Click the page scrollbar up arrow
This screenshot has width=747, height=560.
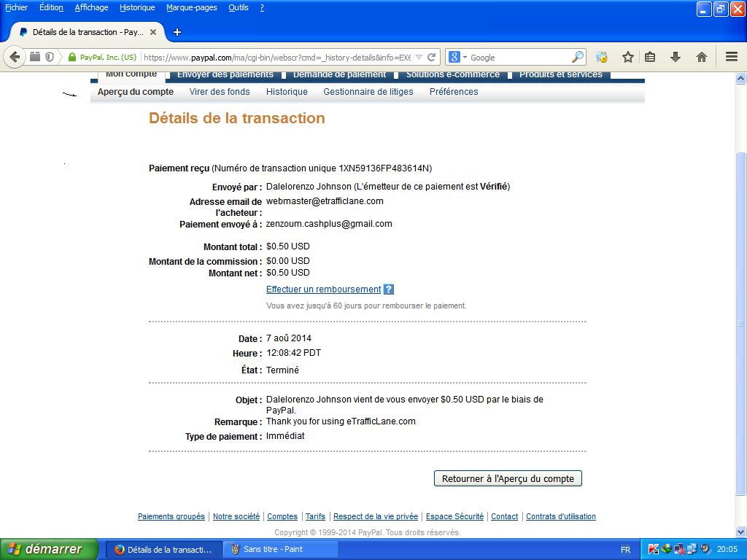point(740,78)
